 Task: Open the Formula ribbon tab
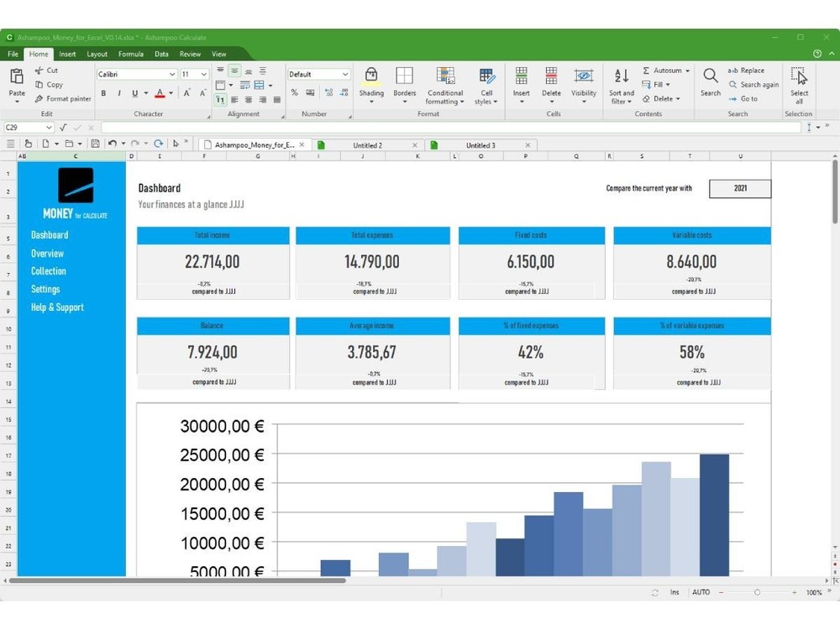click(x=131, y=54)
